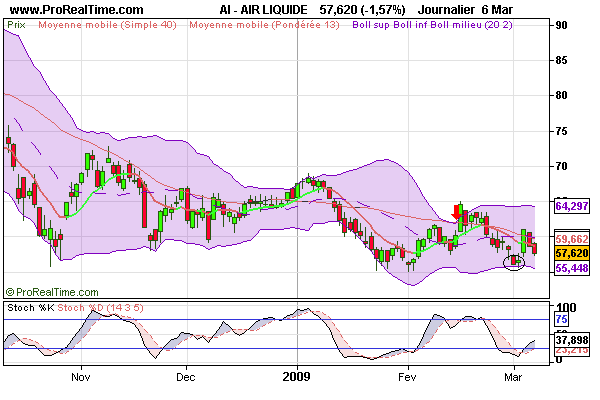Click the www.ProRealTime.com header text
Screen dimensions: 600x400
click(77, 10)
